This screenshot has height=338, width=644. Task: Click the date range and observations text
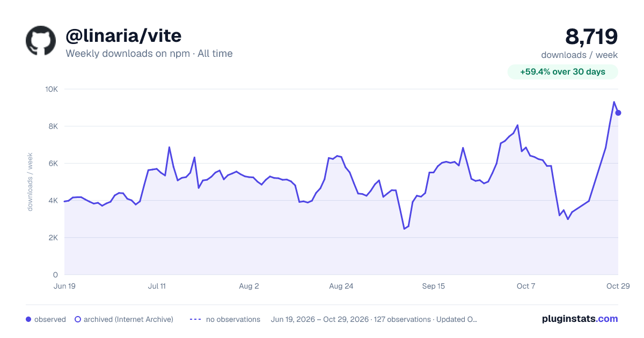coord(374,319)
